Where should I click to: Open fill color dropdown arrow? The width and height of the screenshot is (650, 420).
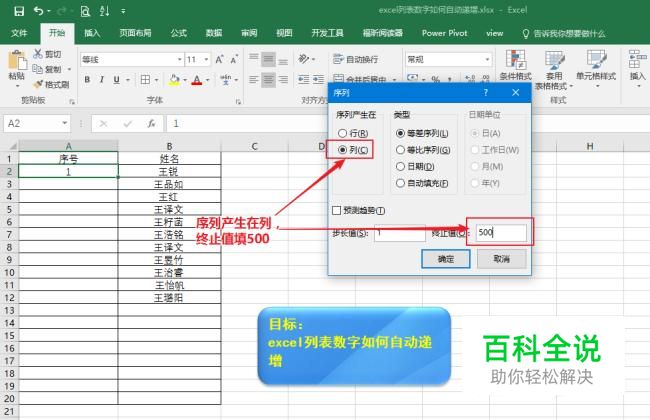pyautogui.click(x=185, y=80)
